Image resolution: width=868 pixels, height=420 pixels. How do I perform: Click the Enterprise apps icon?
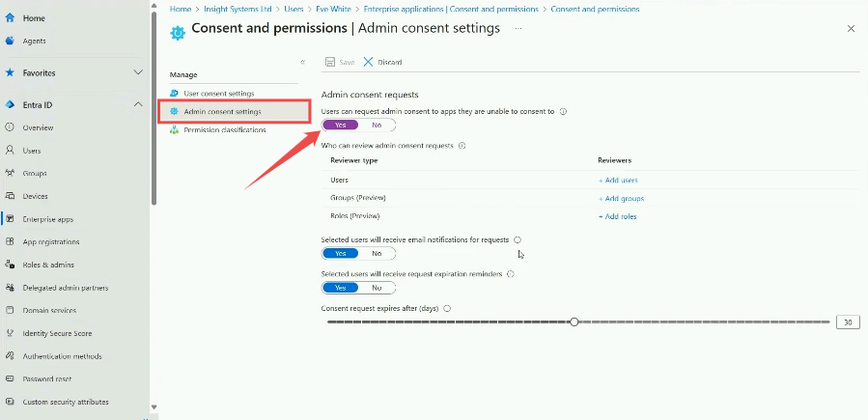coord(10,219)
